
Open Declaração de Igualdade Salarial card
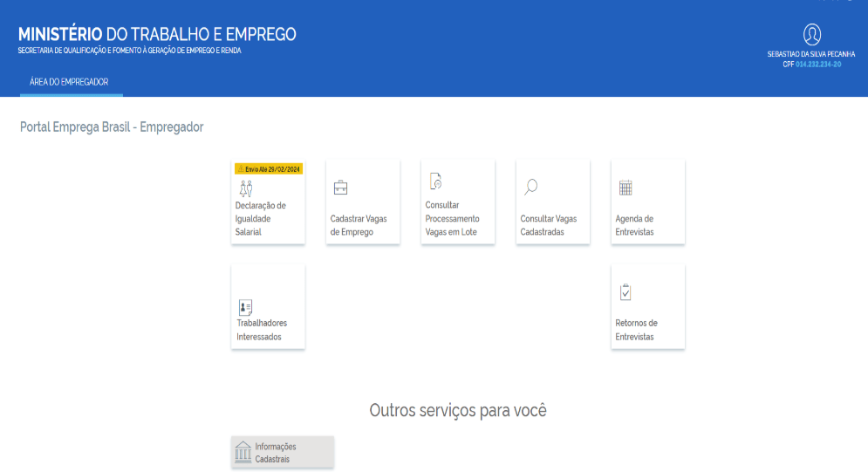pos(268,202)
